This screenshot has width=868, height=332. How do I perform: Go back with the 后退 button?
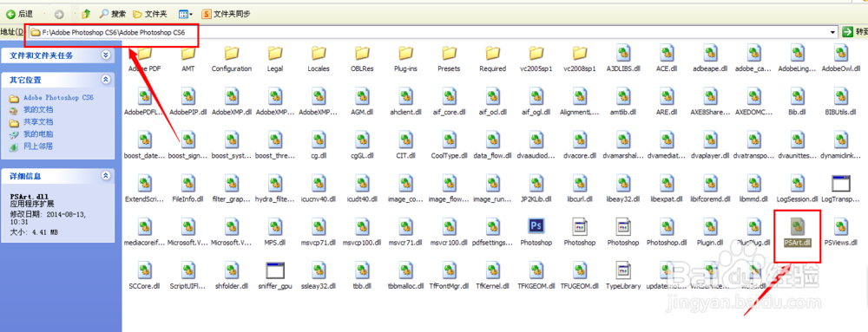point(19,14)
